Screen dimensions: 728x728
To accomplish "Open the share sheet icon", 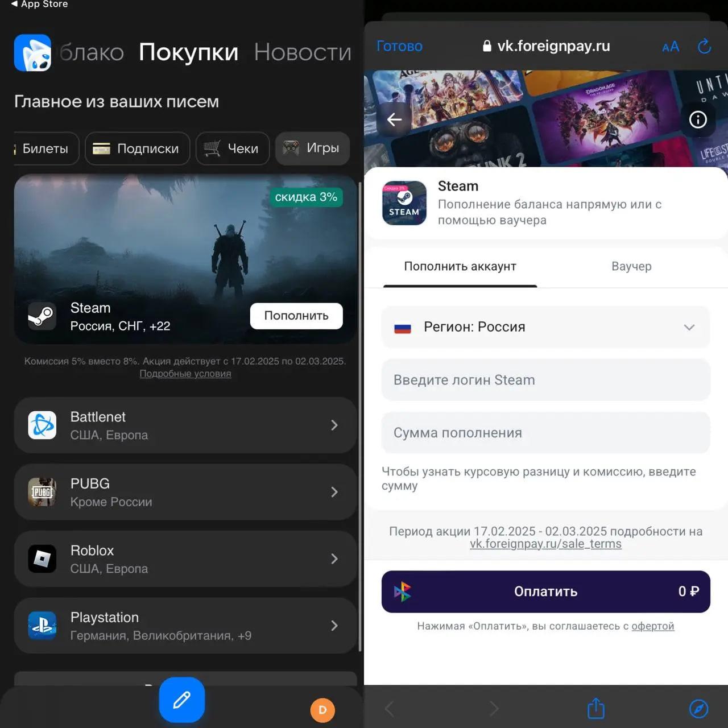I will point(596,708).
